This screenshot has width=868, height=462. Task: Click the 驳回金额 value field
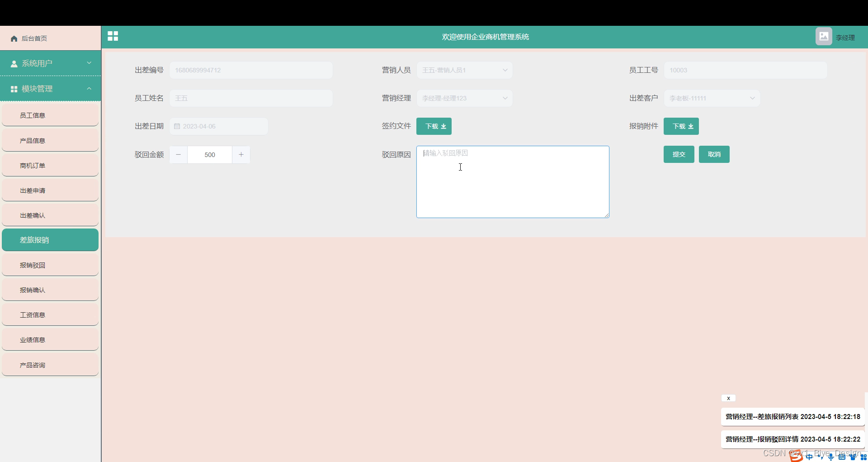(210, 155)
